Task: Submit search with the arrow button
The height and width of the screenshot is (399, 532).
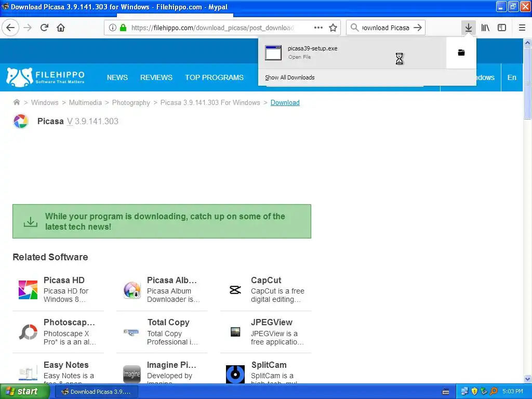Action: coord(418,28)
